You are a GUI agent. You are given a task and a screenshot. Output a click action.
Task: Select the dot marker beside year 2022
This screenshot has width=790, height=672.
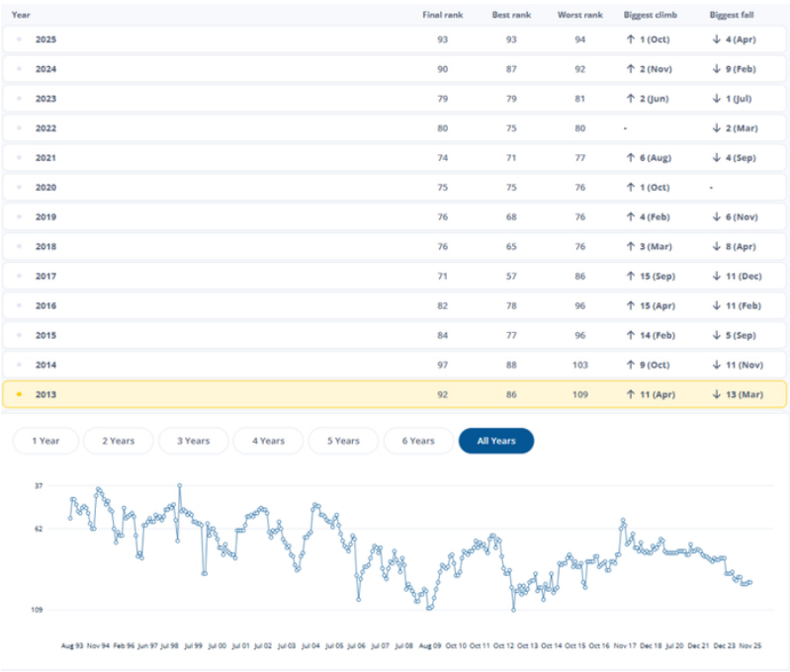[20, 127]
